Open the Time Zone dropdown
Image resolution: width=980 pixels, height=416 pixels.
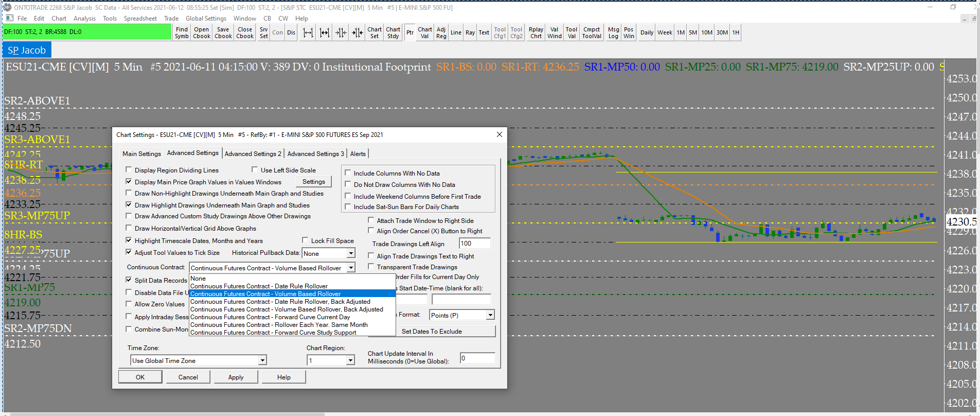click(262, 360)
